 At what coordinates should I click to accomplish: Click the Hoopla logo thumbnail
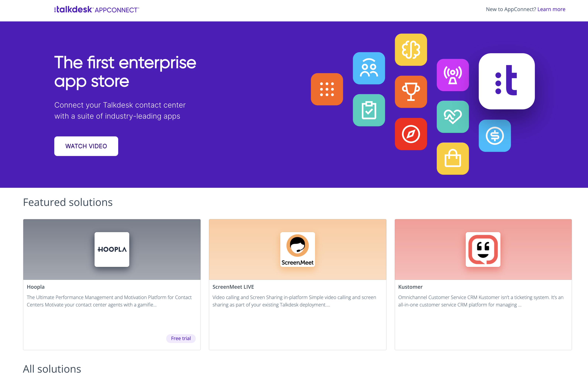tap(112, 249)
